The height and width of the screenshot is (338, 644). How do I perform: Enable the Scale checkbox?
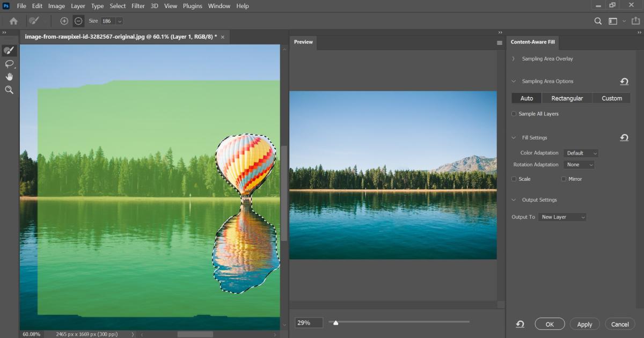click(x=514, y=179)
